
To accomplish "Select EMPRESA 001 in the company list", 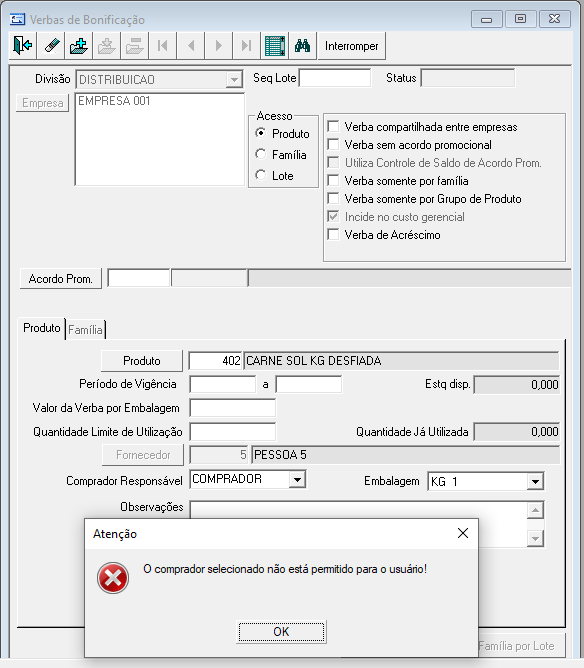I will [114, 101].
